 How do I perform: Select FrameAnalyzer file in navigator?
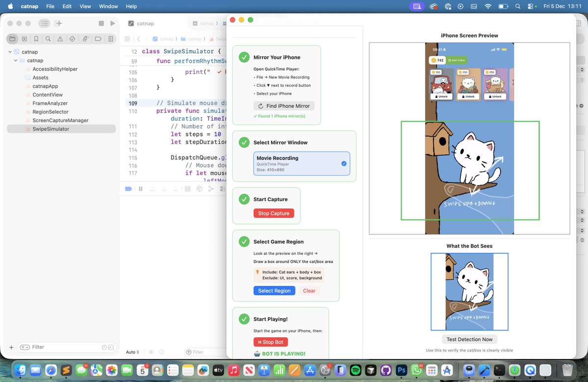[x=50, y=103]
